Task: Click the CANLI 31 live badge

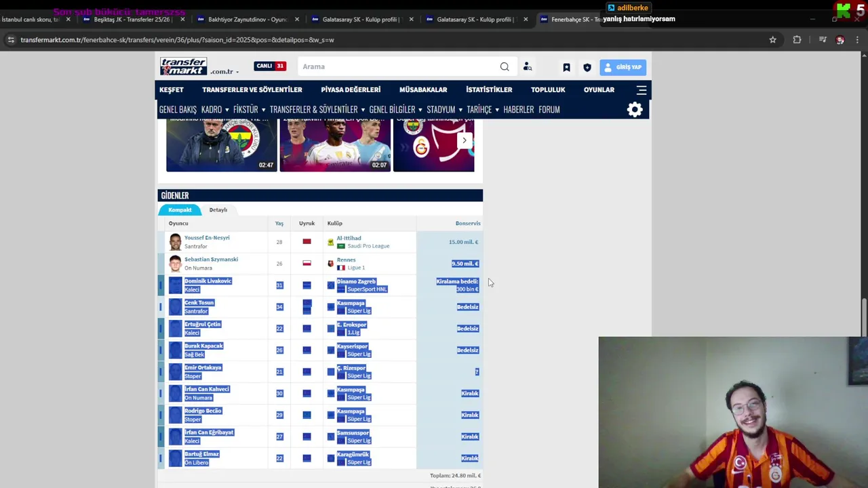Action: pos(270,66)
